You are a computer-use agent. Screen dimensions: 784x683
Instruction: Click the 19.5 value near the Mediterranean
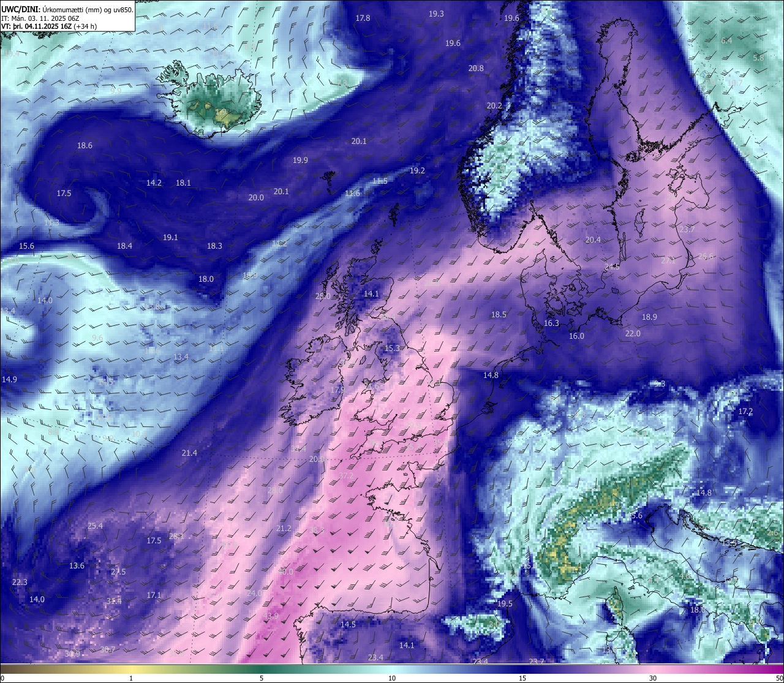pyautogui.click(x=505, y=604)
